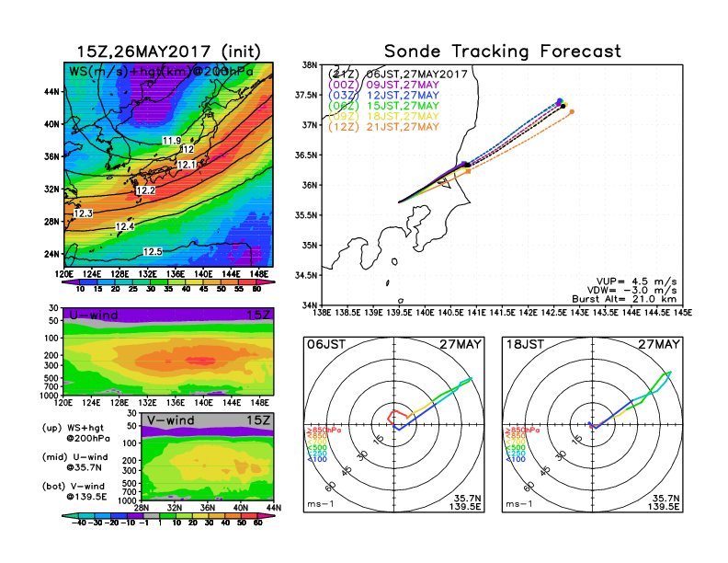This screenshot has width=728, height=563.
Task: Select the '(21Z) 06JST,27MAY2017' legend entry
Action: [397, 75]
